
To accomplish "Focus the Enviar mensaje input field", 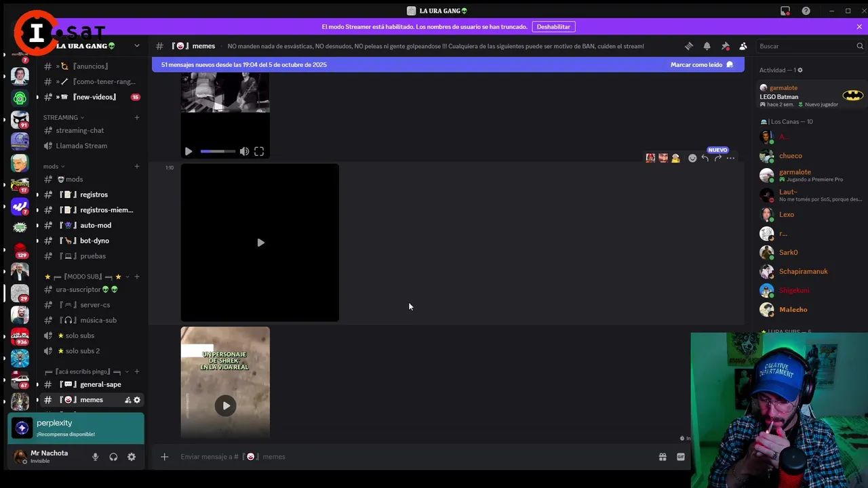I will pyautogui.click(x=414, y=457).
